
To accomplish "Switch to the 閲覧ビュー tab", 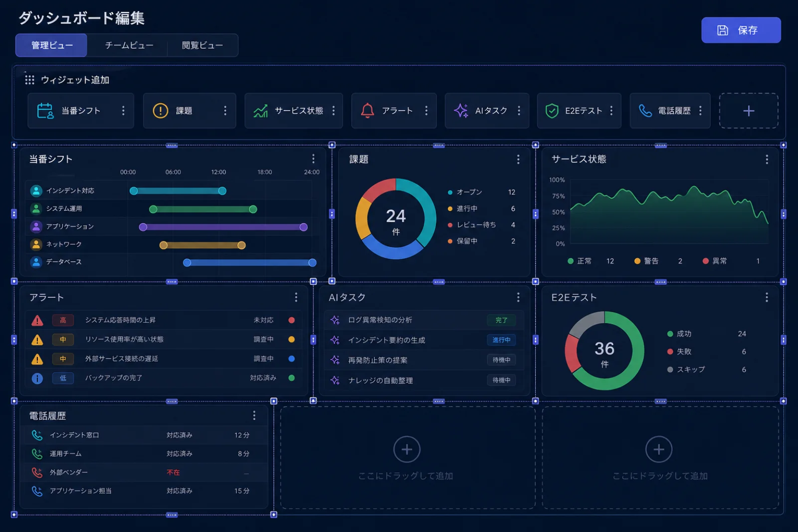I will click(202, 45).
